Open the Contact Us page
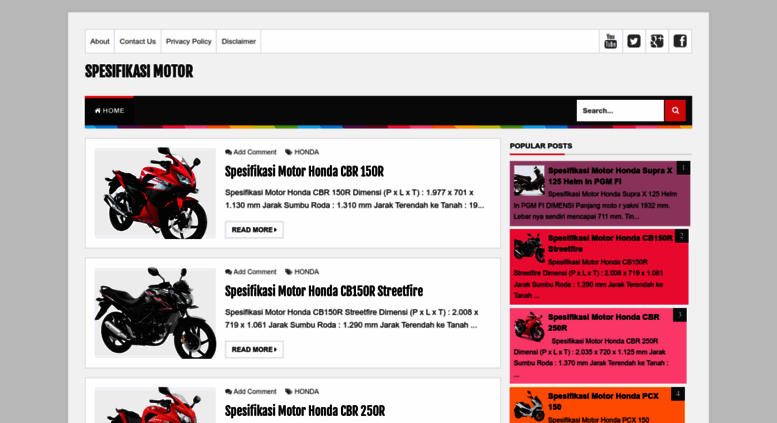This screenshot has width=777, height=423. [137, 42]
